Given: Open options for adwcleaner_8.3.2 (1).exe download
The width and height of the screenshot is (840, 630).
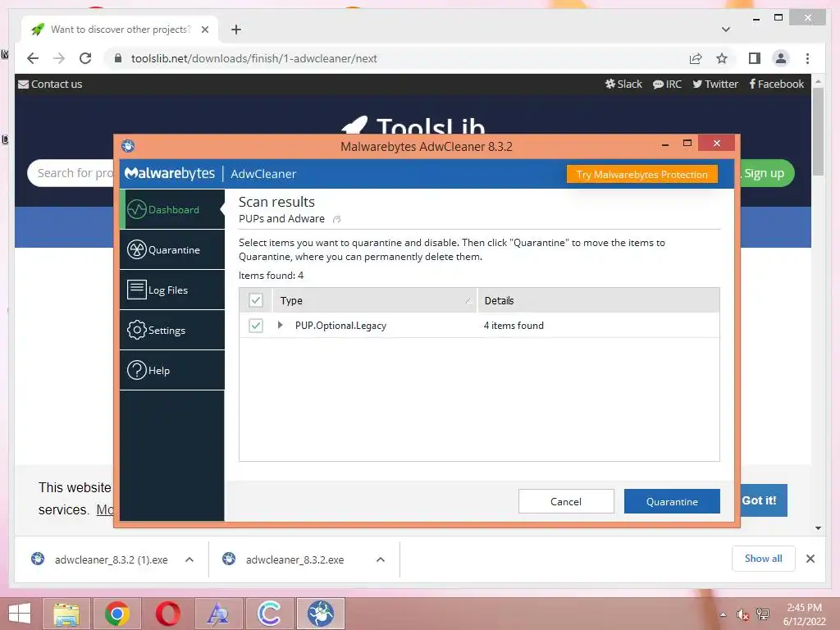Looking at the screenshot, I should 189,559.
